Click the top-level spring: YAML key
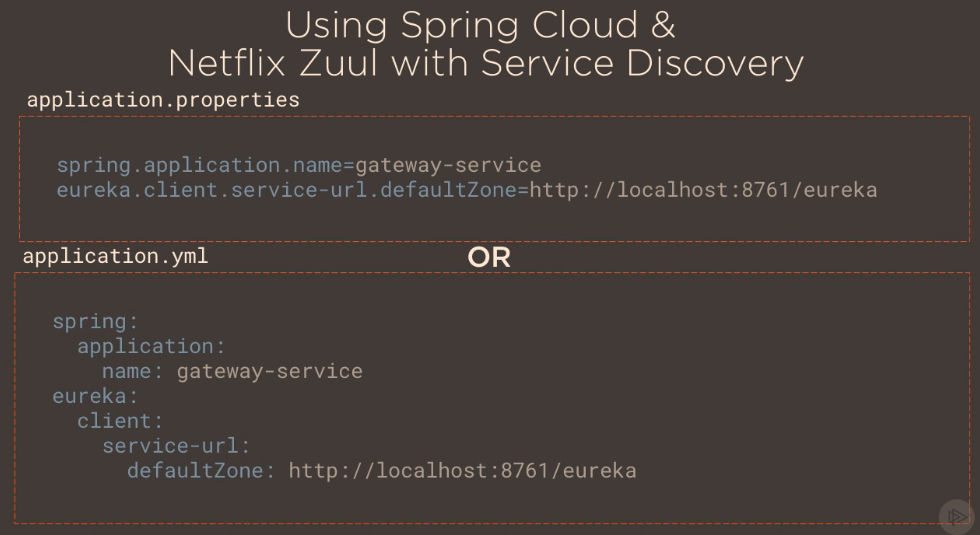 click(x=95, y=321)
